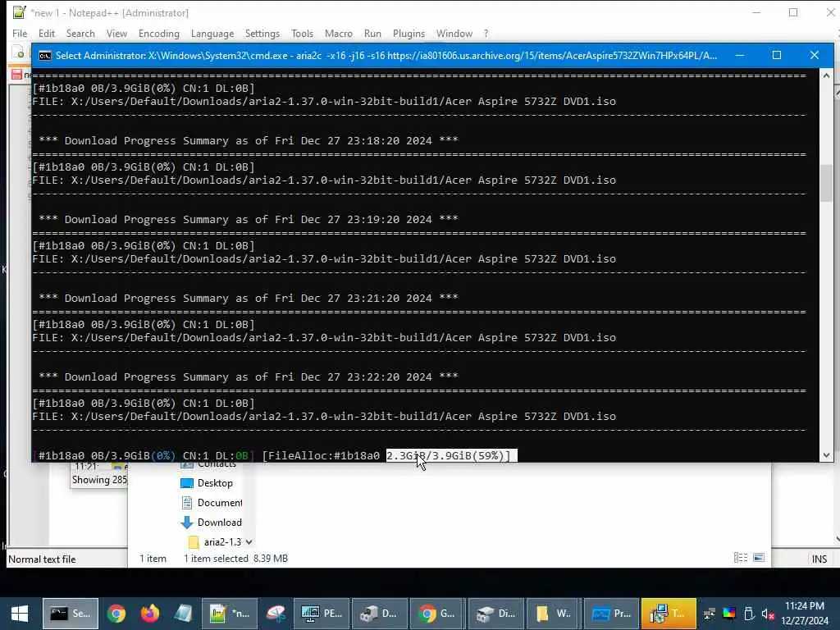Screen dimensions: 840x630
Task: Click the aria2 yellow folder icon
Action: coord(194,542)
